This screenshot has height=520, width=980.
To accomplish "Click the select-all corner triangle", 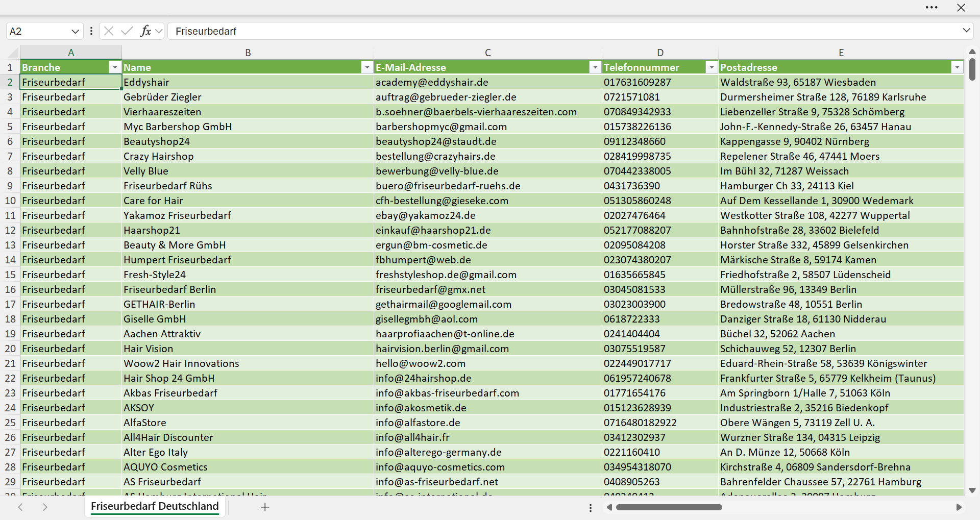I will click(12, 53).
